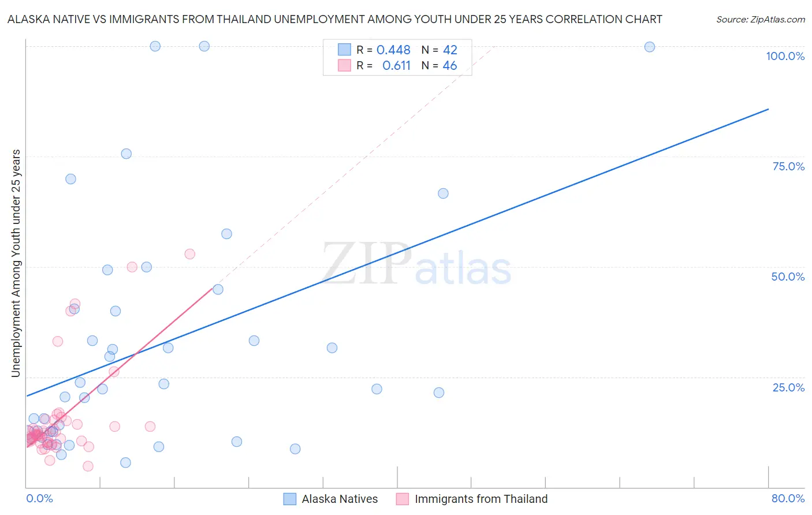Click the 0.0% x-axis label
Screen dimensions: 812x515
click(x=39, y=498)
